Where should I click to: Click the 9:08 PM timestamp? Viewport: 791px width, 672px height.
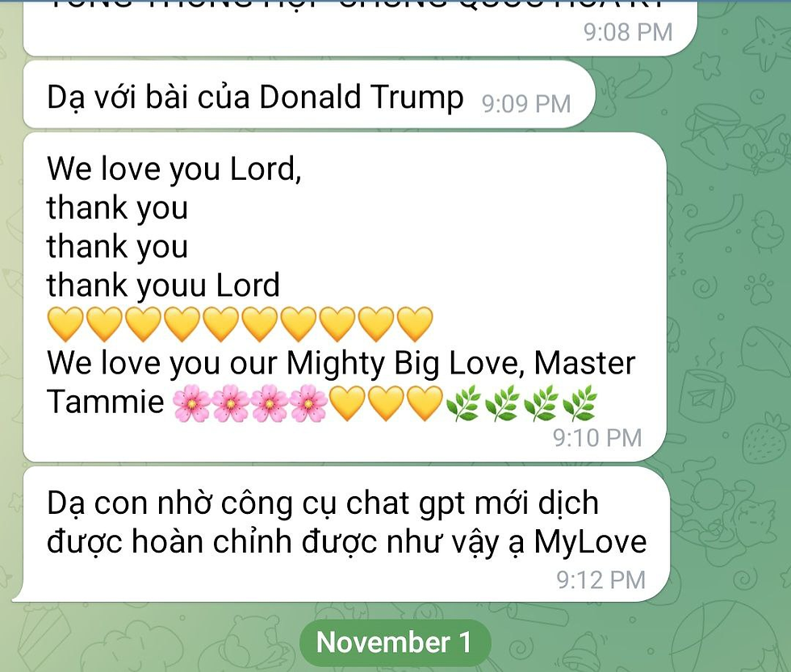pos(628,31)
